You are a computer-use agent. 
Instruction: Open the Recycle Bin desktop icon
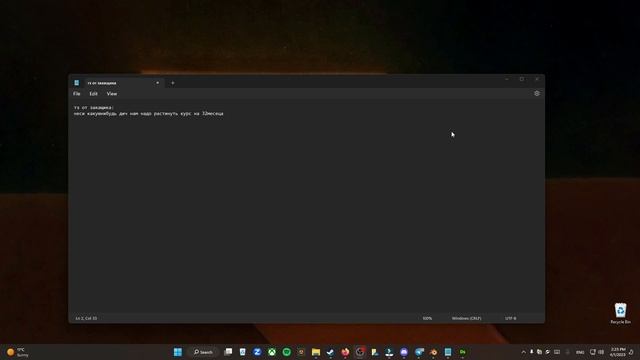coord(620,313)
